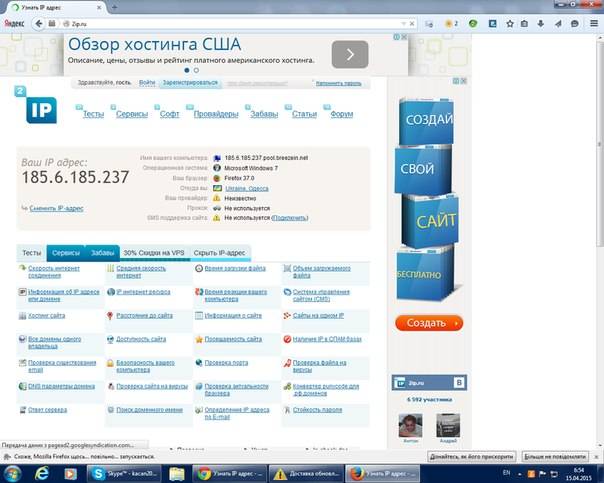This screenshot has height=483, width=604.
Task: Open a new browser tab
Action: [x=114, y=7]
